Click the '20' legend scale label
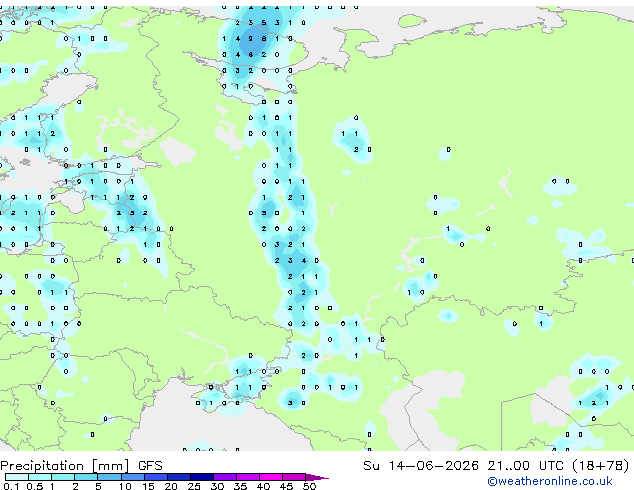 pos(171,486)
